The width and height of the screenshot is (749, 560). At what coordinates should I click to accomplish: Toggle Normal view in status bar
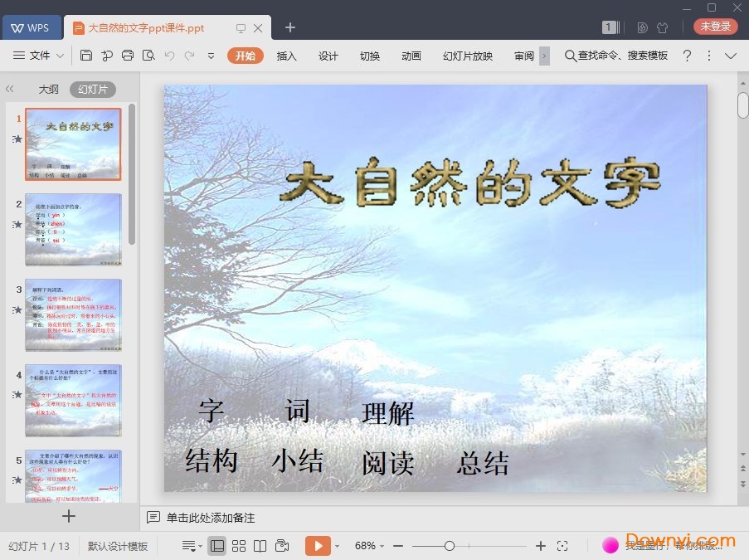click(x=217, y=545)
